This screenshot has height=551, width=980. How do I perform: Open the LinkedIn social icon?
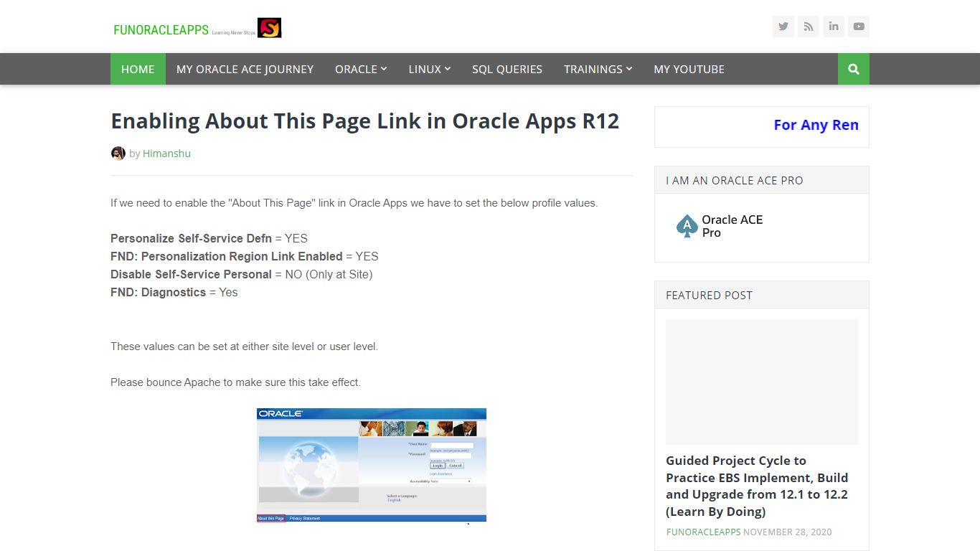(x=834, y=27)
